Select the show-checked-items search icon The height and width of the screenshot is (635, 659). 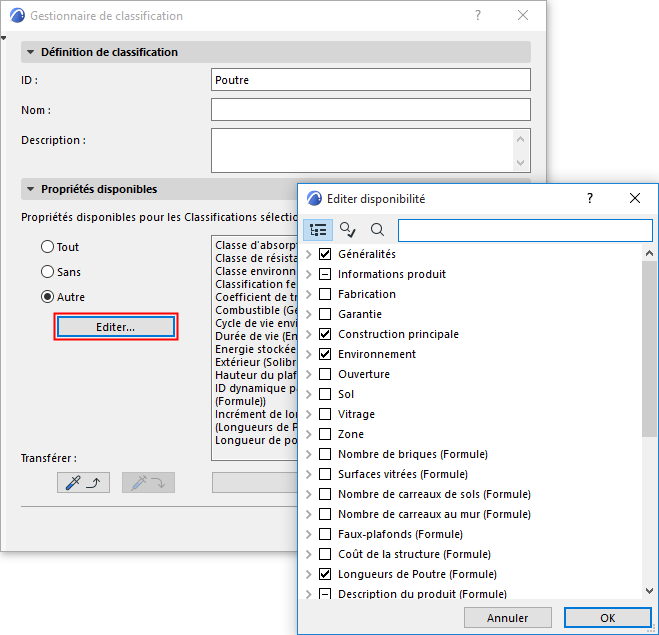tap(348, 230)
